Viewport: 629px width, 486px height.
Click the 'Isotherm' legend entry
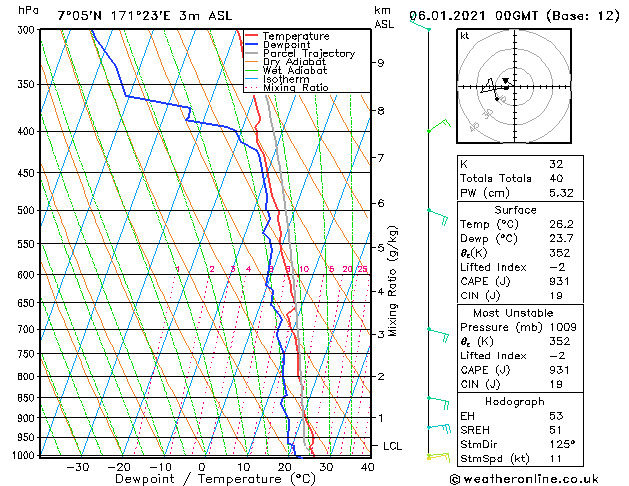pyautogui.click(x=286, y=79)
